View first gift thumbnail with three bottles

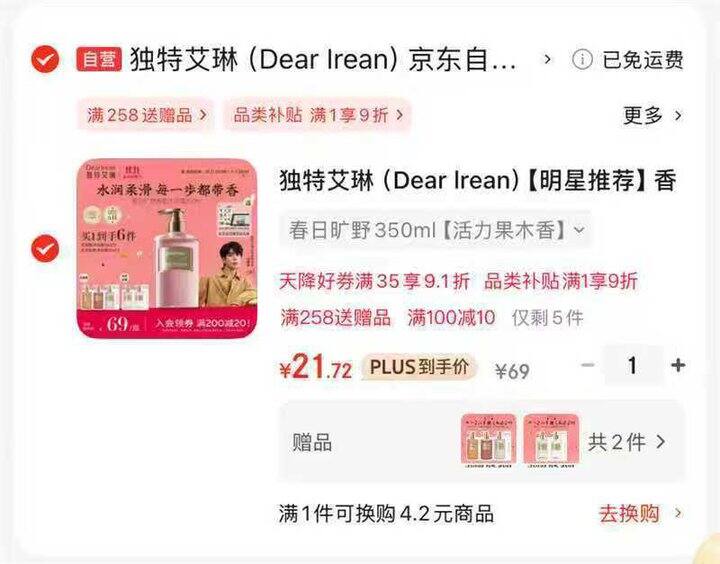point(489,441)
